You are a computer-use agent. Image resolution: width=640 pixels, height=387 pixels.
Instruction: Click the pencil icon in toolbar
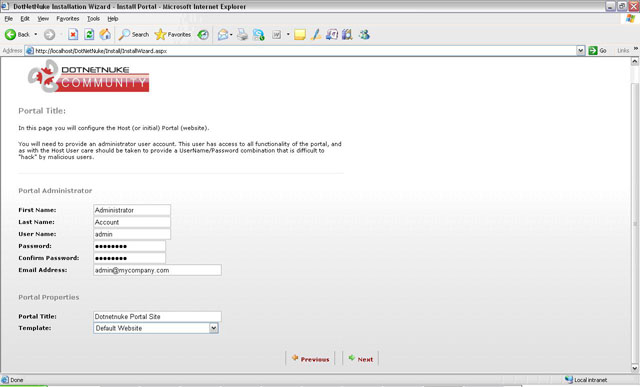[x=316, y=35]
